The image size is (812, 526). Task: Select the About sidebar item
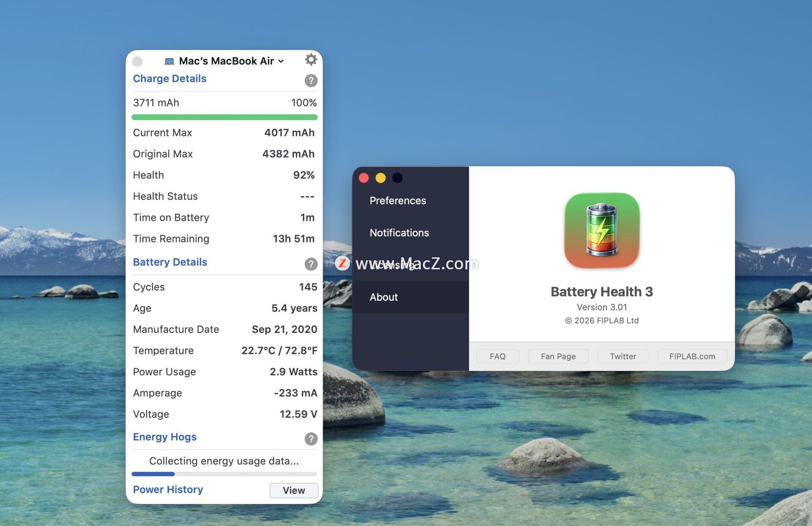(384, 297)
